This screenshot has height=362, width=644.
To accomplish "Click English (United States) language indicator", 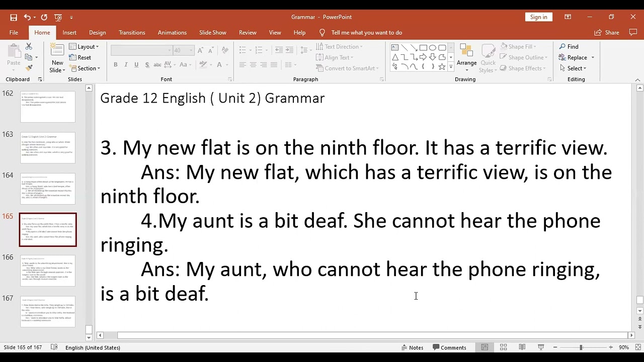I will (x=93, y=347).
